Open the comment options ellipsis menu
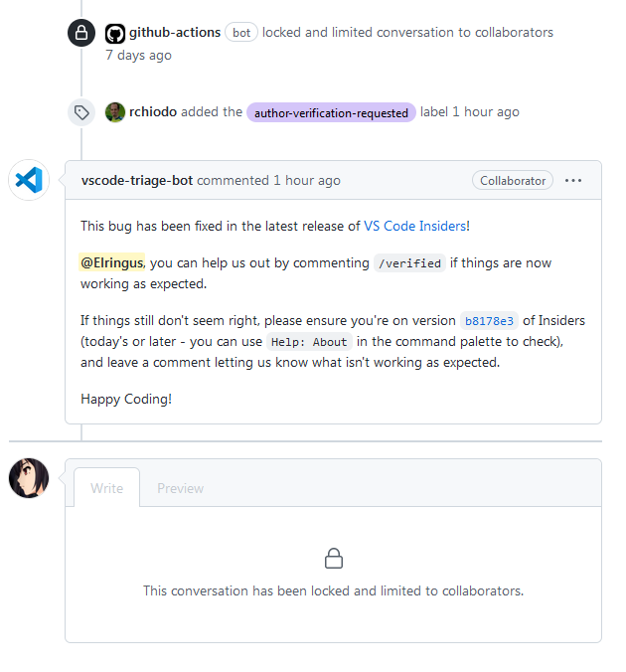The width and height of the screenshot is (626, 672). coord(573,181)
